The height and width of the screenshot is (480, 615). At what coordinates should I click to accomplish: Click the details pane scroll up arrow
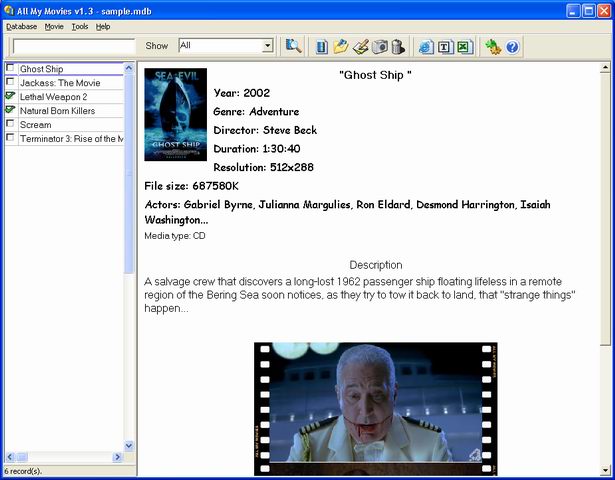click(605, 67)
